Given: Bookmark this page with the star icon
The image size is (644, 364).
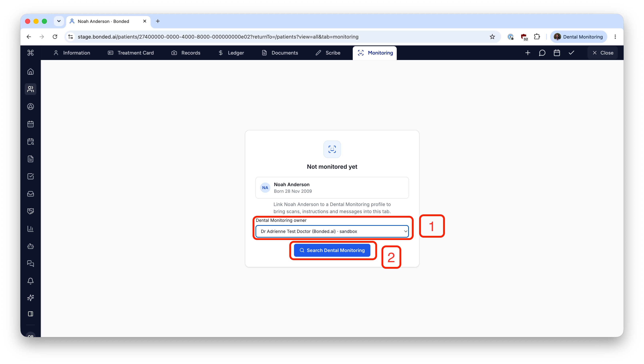Looking at the screenshot, I should (x=492, y=37).
